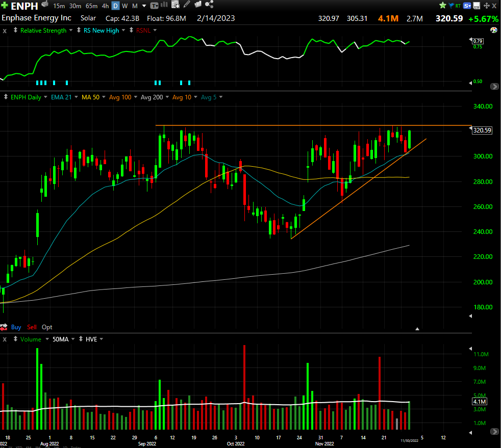Expand the Relative Strength indicator dropdown
501x448 pixels.
pyautogui.click(x=71, y=30)
